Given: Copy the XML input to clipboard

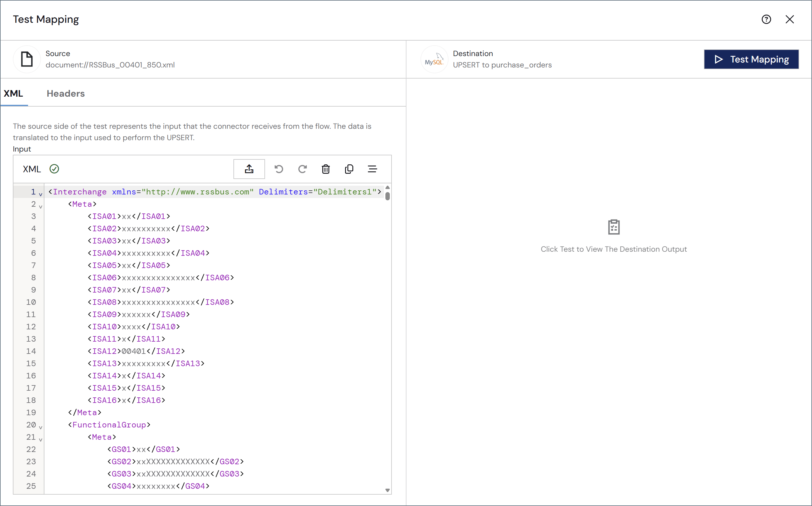Looking at the screenshot, I should tap(349, 169).
